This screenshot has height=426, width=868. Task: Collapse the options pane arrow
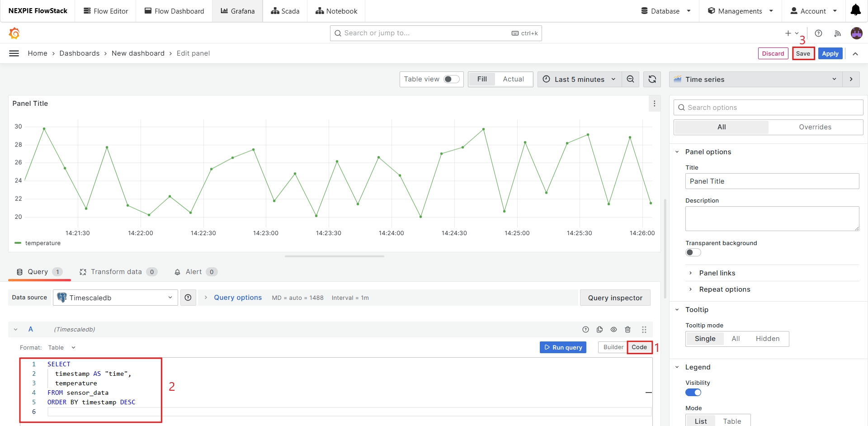[x=851, y=79]
